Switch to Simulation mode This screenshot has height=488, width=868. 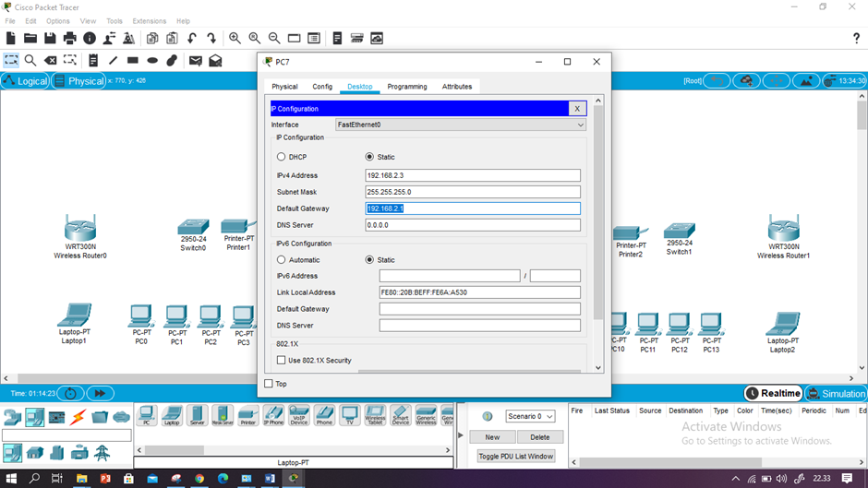click(836, 393)
